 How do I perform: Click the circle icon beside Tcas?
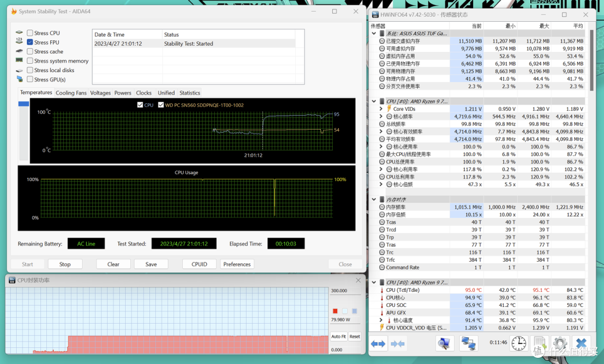click(382, 222)
